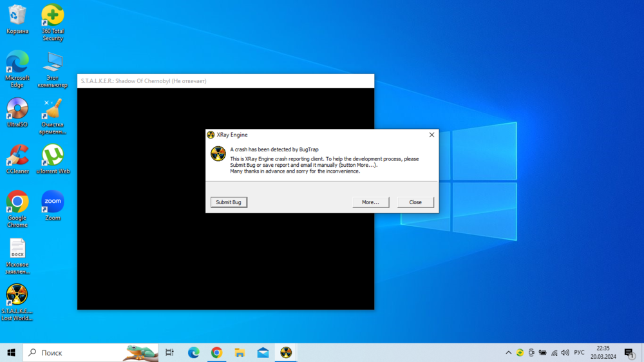Viewport: 644px width, 362px height.
Task: Click the Close button in XRay Engine dialog
Action: click(x=415, y=202)
